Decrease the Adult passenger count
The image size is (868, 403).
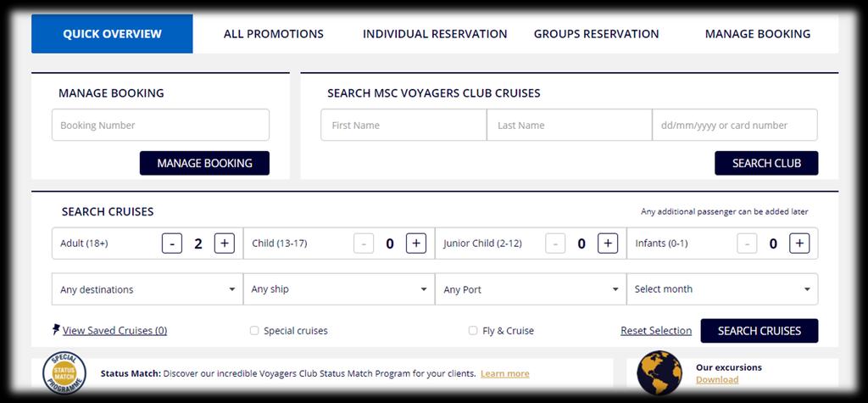(x=172, y=243)
